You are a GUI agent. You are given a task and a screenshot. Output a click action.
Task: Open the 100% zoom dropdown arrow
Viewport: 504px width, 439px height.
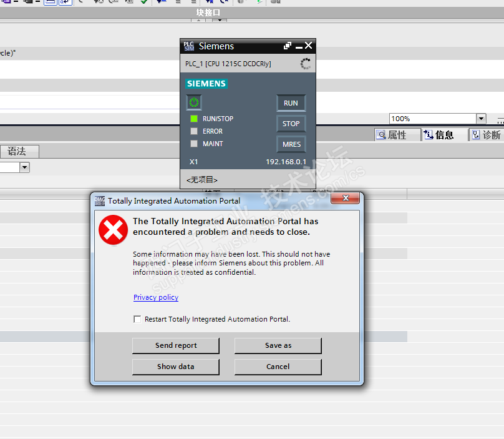[481, 119]
